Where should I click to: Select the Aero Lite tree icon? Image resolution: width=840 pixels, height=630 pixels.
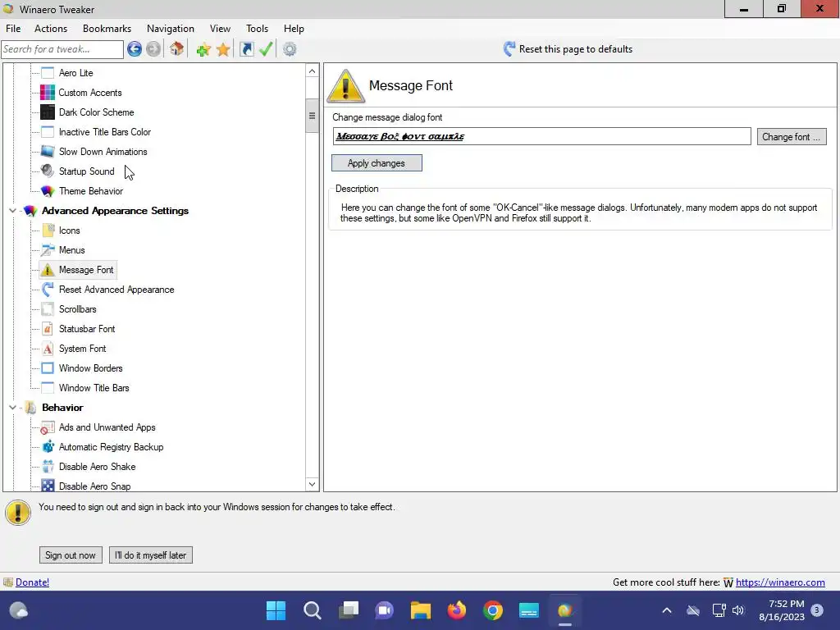pyautogui.click(x=48, y=73)
